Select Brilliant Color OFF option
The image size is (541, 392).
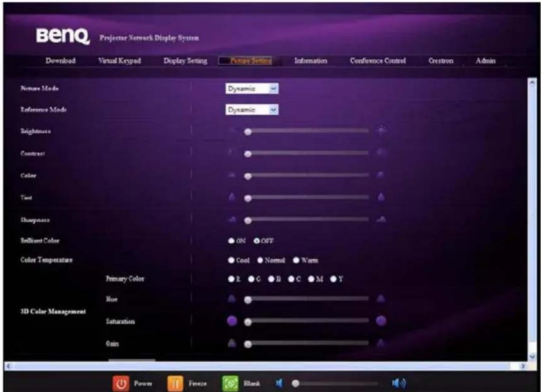tap(257, 241)
